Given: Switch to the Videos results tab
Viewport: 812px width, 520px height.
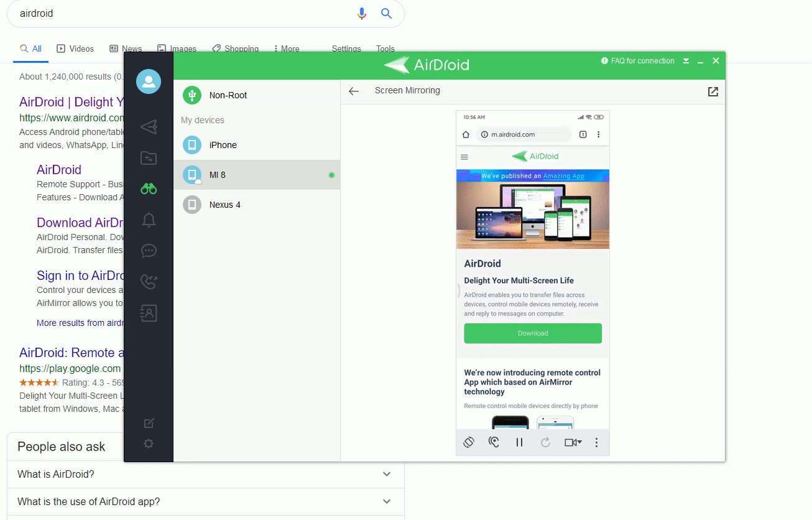Looking at the screenshot, I should [75, 49].
